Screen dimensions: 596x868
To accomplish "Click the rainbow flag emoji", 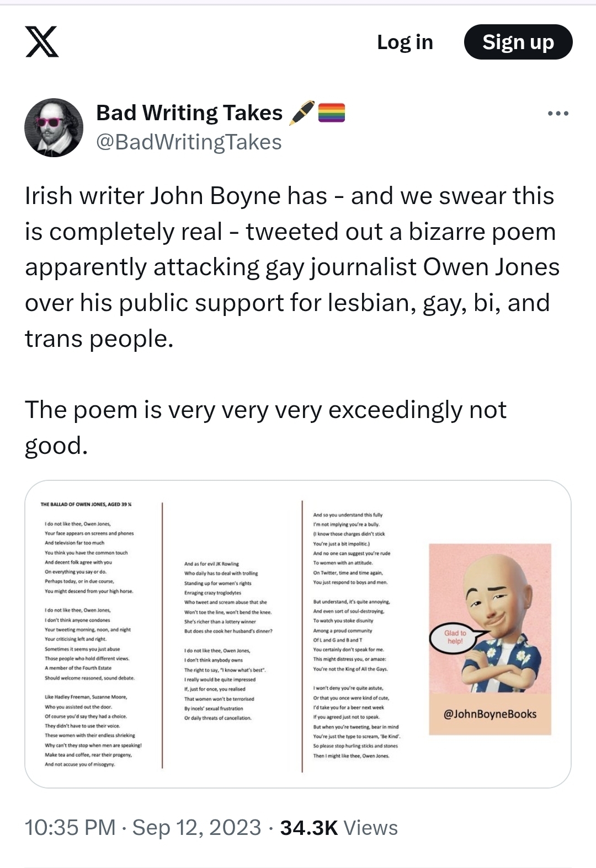I will tap(332, 112).
